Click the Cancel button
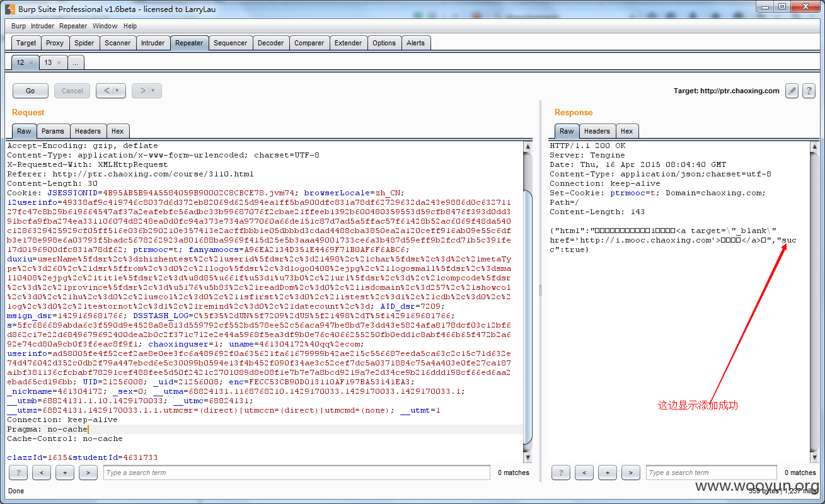The width and height of the screenshot is (825, 504). coord(72,91)
